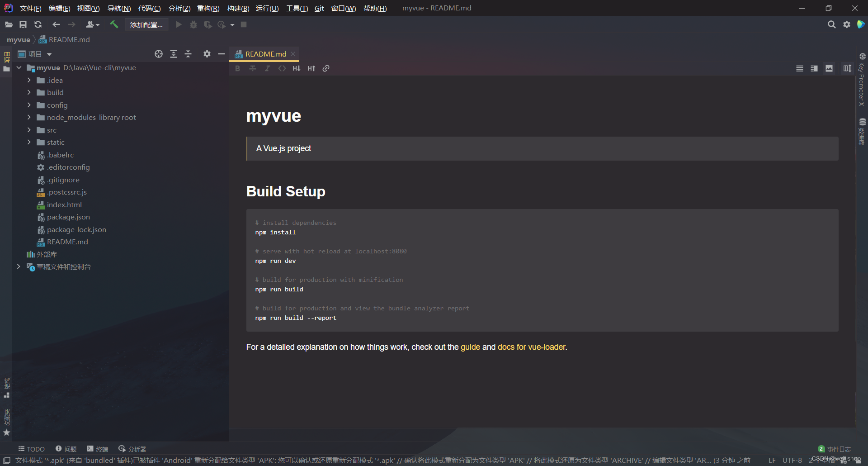Screen dimensions: 868x466
Task: Select index.html in project tree
Action: click(64, 204)
